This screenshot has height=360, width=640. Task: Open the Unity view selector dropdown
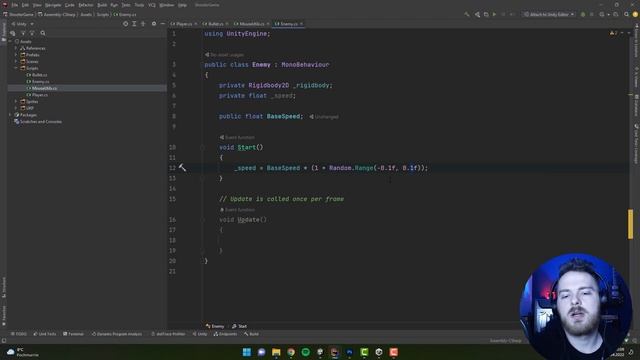click(x=23, y=24)
